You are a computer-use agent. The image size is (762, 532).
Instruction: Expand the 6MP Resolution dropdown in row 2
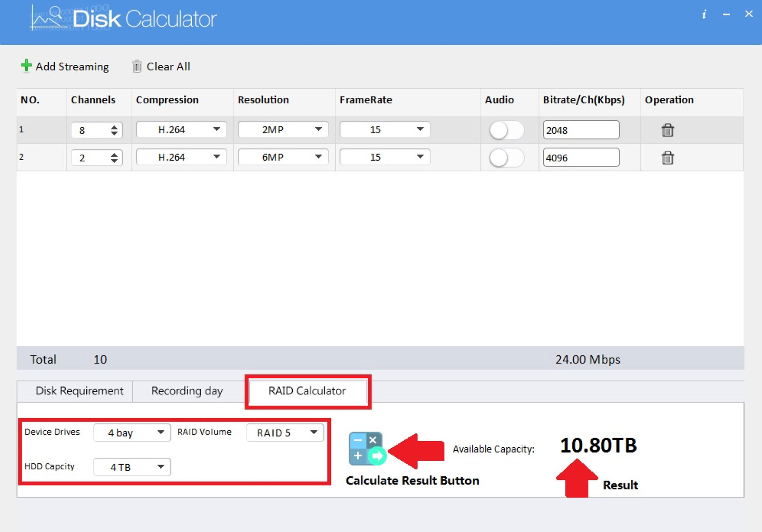pyautogui.click(x=283, y=157)
